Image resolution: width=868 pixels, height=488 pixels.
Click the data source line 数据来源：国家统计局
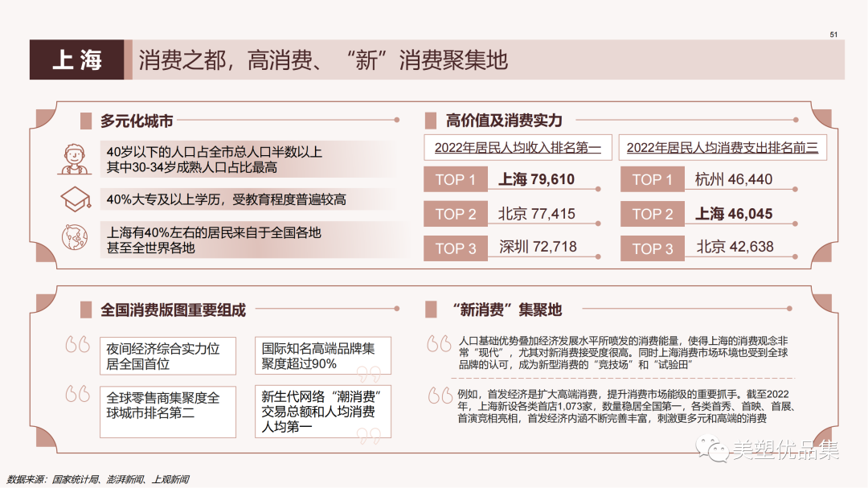(x=98, y=480)
